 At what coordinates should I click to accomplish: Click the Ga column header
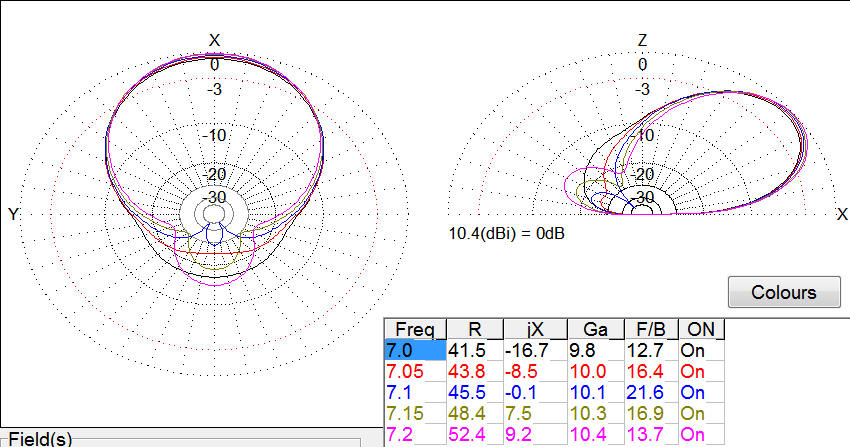tap(595, 330)
